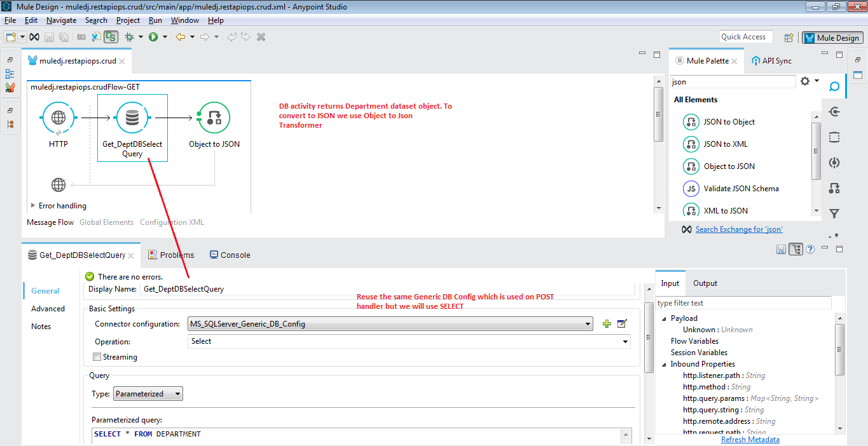Start a Mule debug session
Image resolution: width=868 pixels, height=446 pixels.
(129, 36)
